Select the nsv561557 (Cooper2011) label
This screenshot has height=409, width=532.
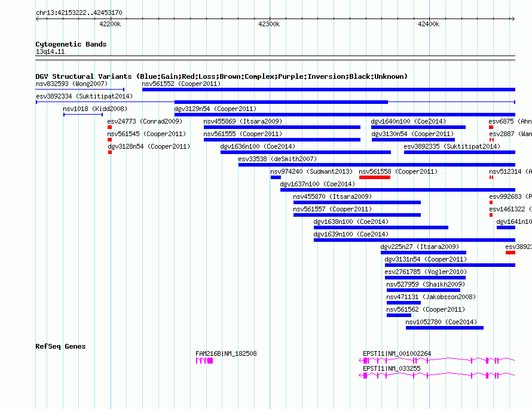pyautogui.click(x=332, y=209)
